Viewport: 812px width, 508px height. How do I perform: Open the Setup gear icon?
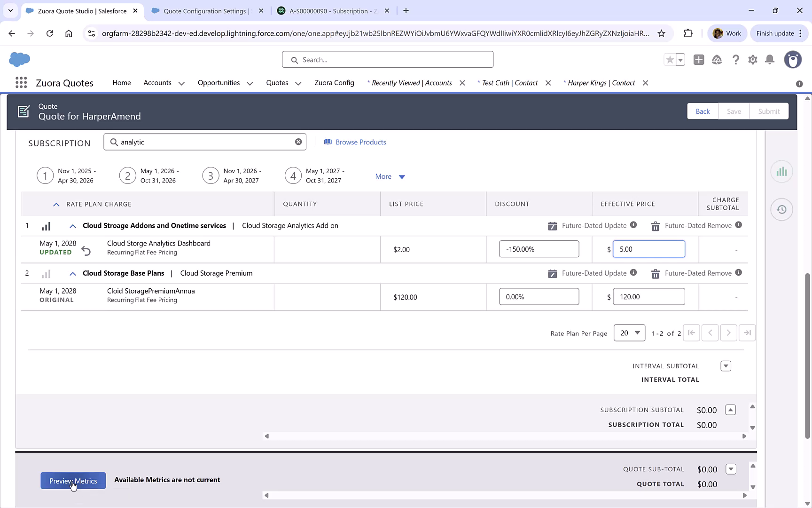click(x=752, y=60)
